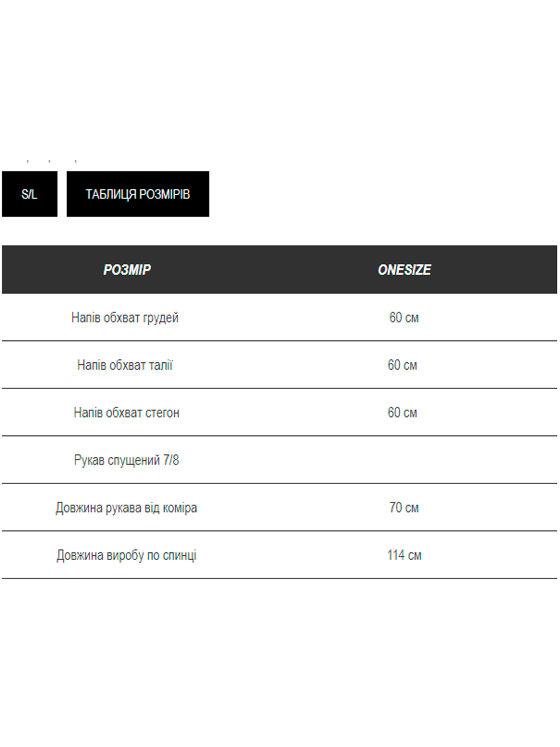Click the 60 см waist (талії) value
This screenshot has height=747, width=560.
pos(402,365)
